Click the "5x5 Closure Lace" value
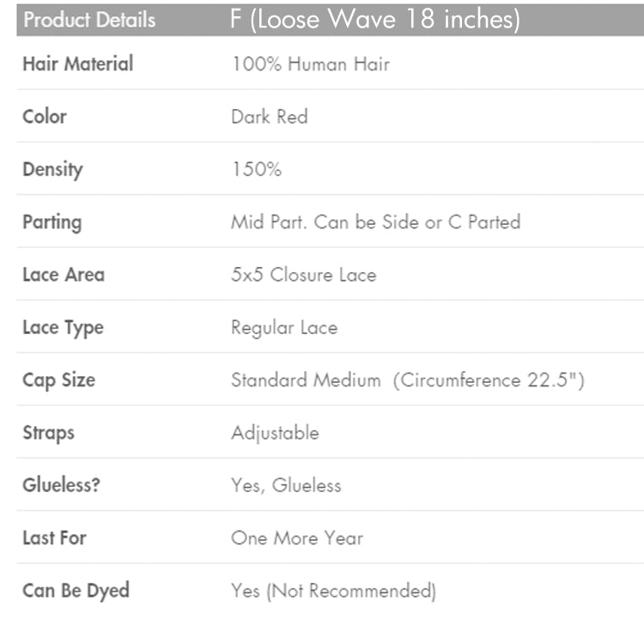644x644 pixels. [x=303, y=275]
